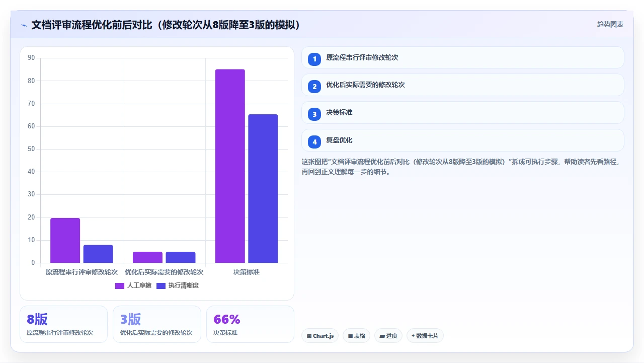Click the 表格 tag
This screenshot has width=644, height=363.
click(x=356, y=336)
